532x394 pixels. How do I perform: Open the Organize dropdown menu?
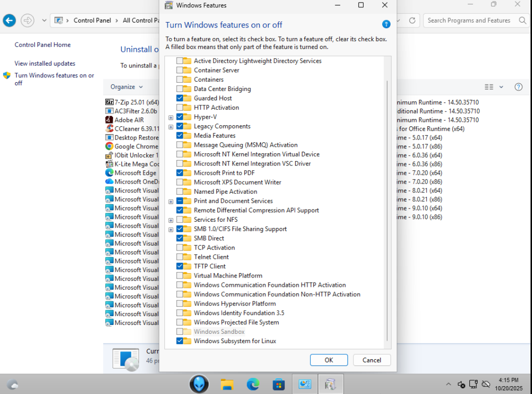tap(127, 87)
